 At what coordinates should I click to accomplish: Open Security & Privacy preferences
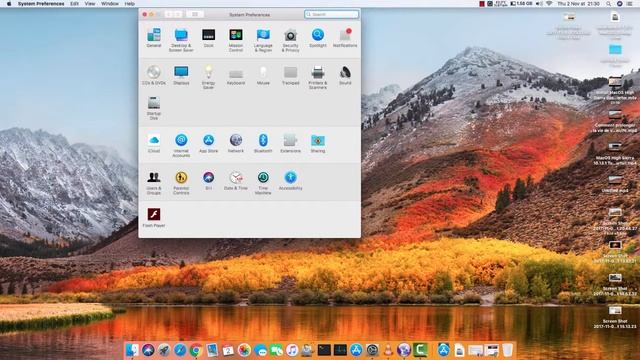click(x=291, y=40)
